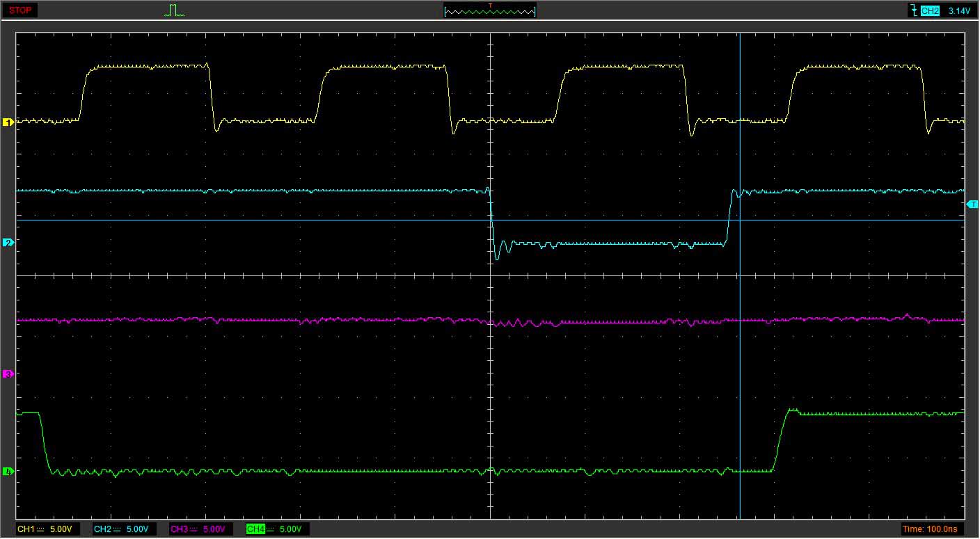This screenshot has height=539, width=980.
Task: Toggle the CH1 channel label
Action: pyautogui.click(x=25, y=529)
